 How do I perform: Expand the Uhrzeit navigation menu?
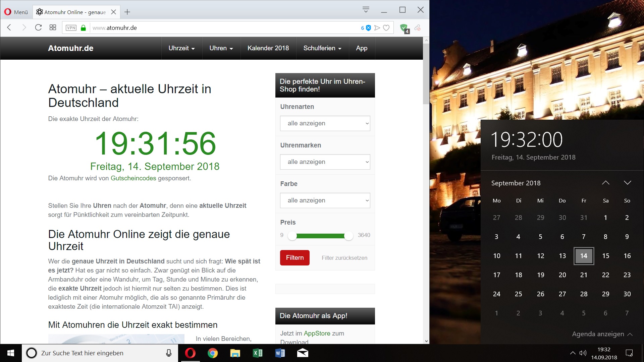(x=181, y=48)
